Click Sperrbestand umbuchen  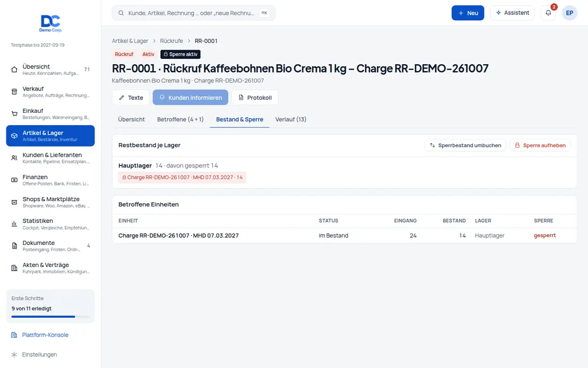tap(466, 145)
